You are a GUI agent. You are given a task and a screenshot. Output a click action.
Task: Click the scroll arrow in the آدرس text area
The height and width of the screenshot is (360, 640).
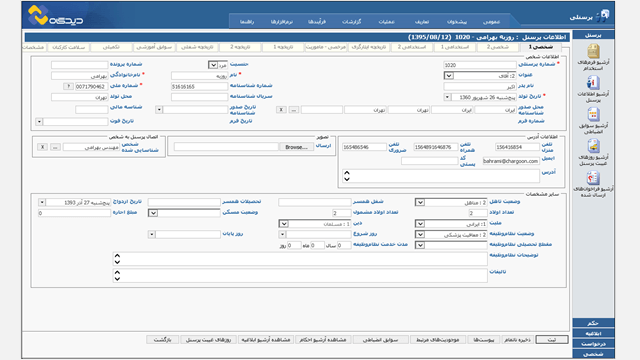click(x=347, y=176)
